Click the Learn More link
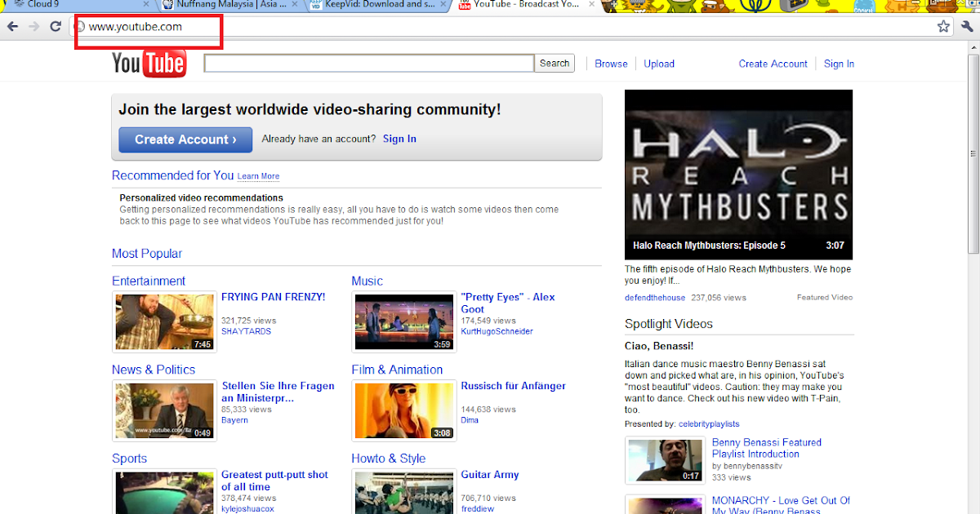 tap(258, 176)
